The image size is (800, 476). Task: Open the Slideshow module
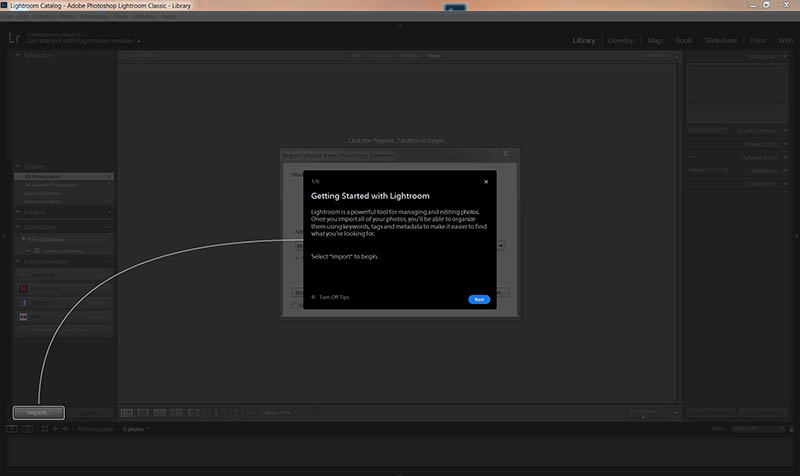[720, 40]
